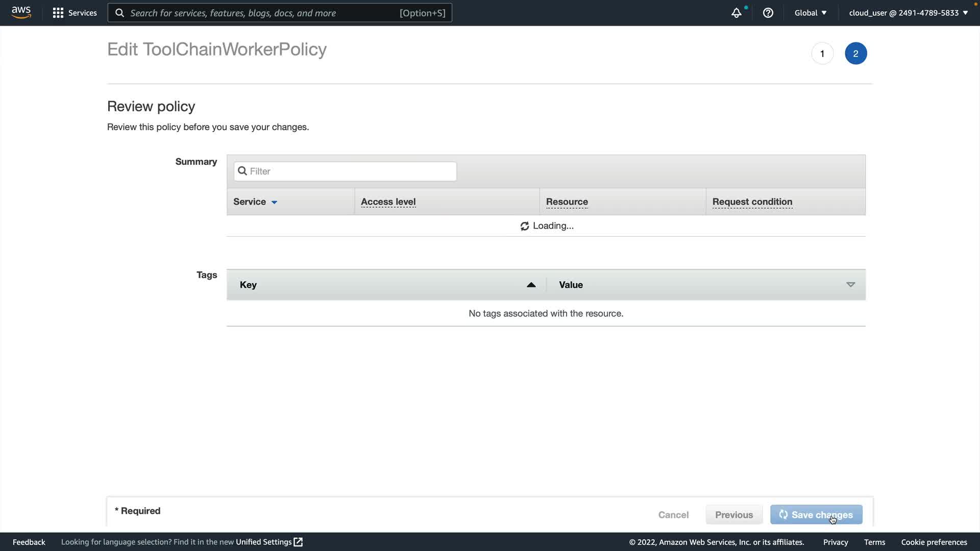
Task: Open the Feedback link in the footer
Action: click(x=29, y=542)
